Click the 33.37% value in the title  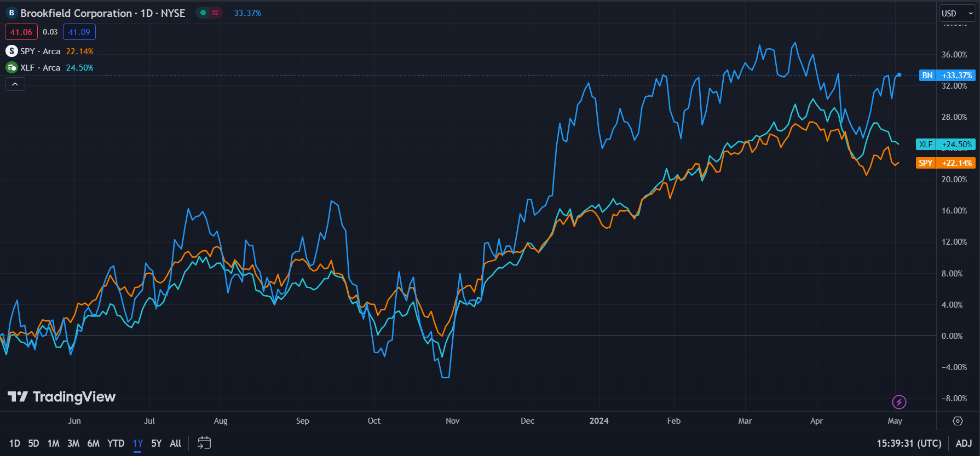(x=247, y=13)
